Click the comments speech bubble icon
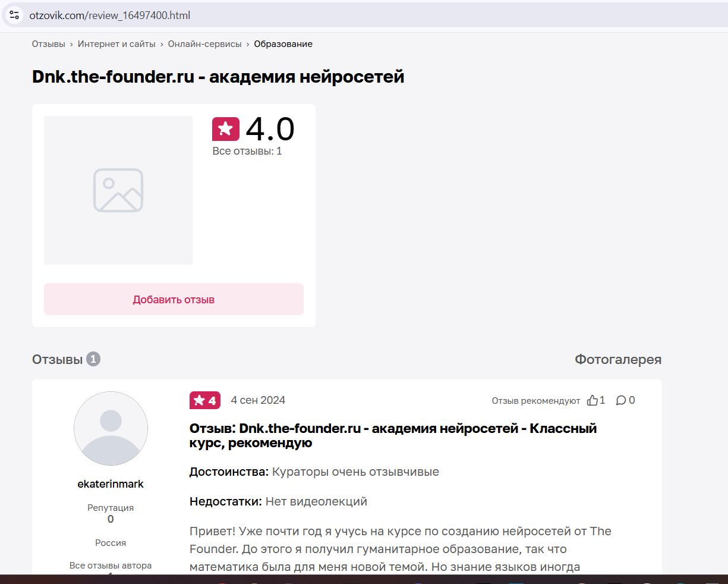The height and width of the screenshot is (584, 728). click(x=621, y=400)
